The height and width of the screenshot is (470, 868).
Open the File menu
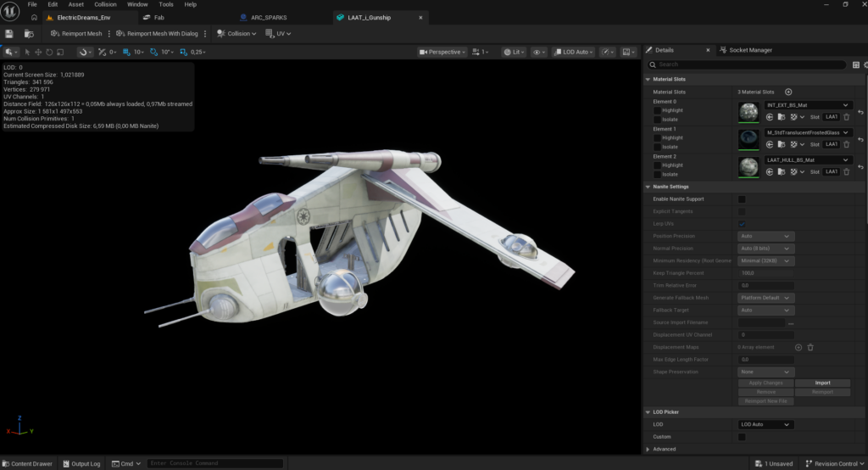coord(32,4)
